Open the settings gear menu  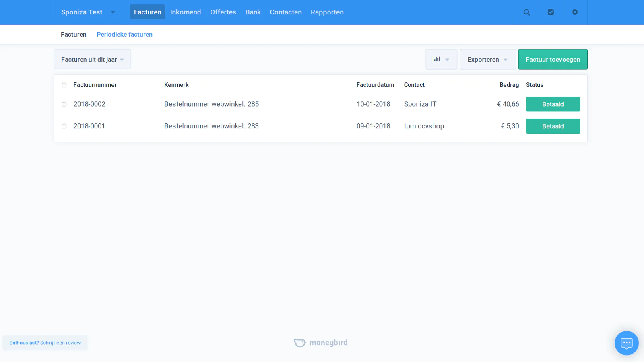coord(575,12)
